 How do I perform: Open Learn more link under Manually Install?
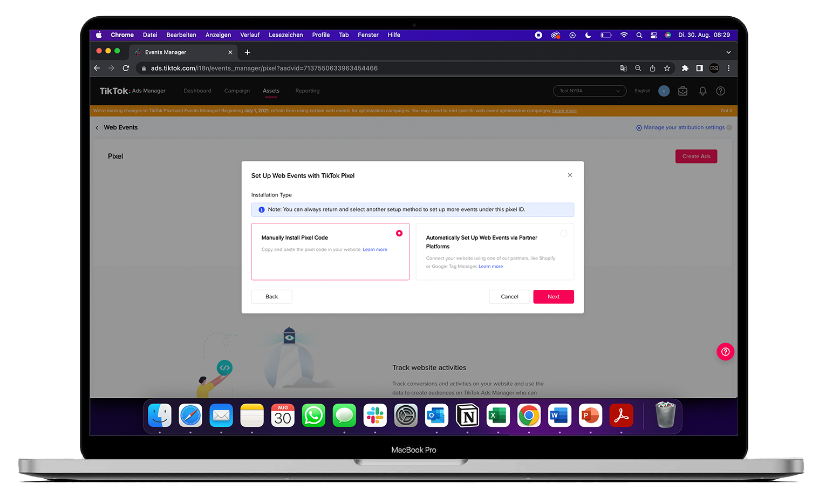[x=375, y=249]
